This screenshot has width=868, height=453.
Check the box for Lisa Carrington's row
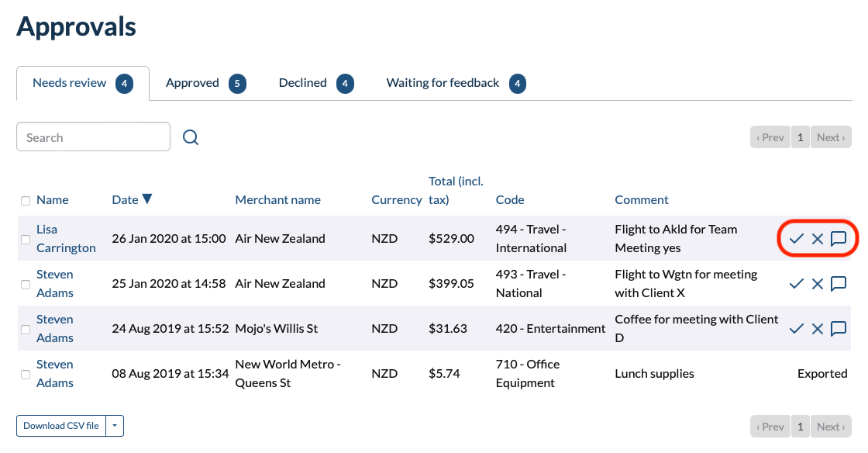click(x=26, y=240)
